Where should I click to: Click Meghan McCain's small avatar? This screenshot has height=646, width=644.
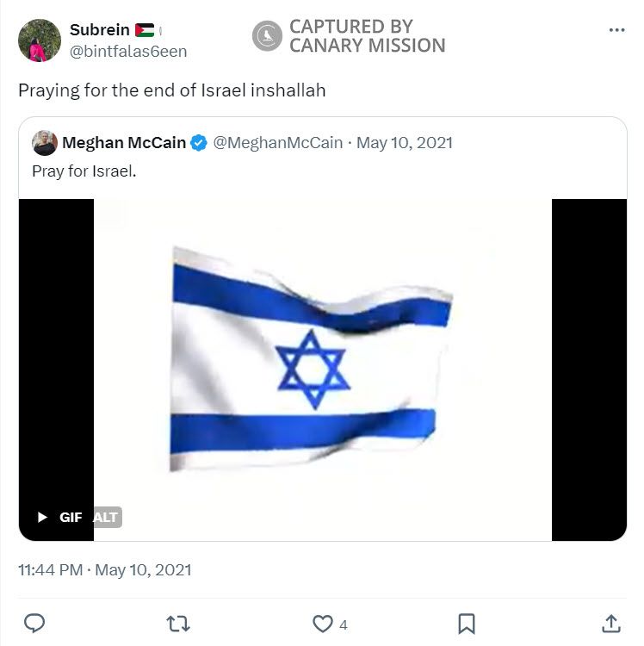45,143
